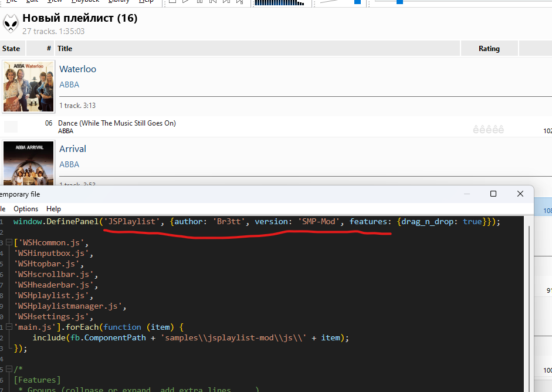Maximize the temporary file editor window
552x392 pixels.
pos(493,194)
